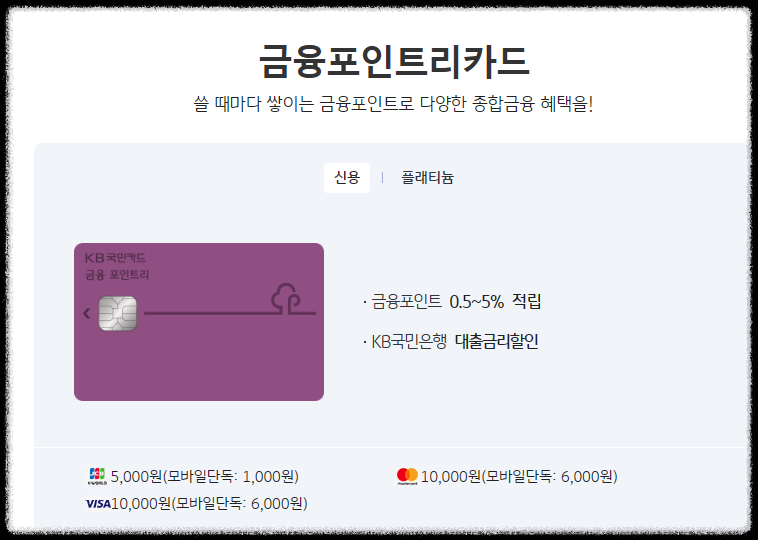Screen dimensions: 758x540
Task: Click the Mastercard fee 10,000원(모바일단독: 6,000원)
Action: tap(519, 477)
